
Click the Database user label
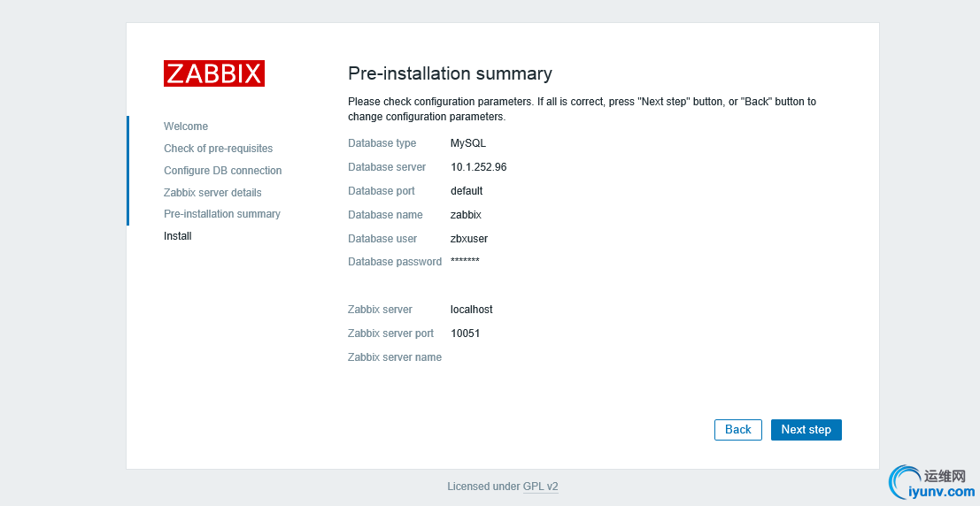point(382,238)
